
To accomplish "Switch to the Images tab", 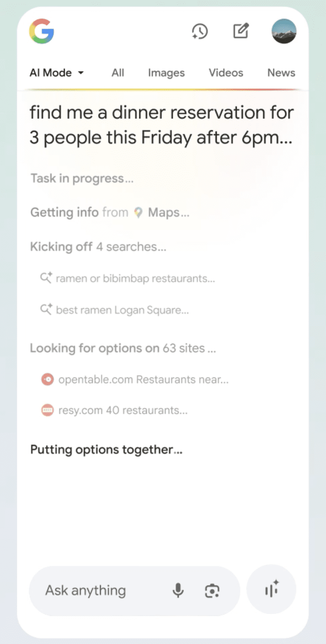I will tap(166, 73).
